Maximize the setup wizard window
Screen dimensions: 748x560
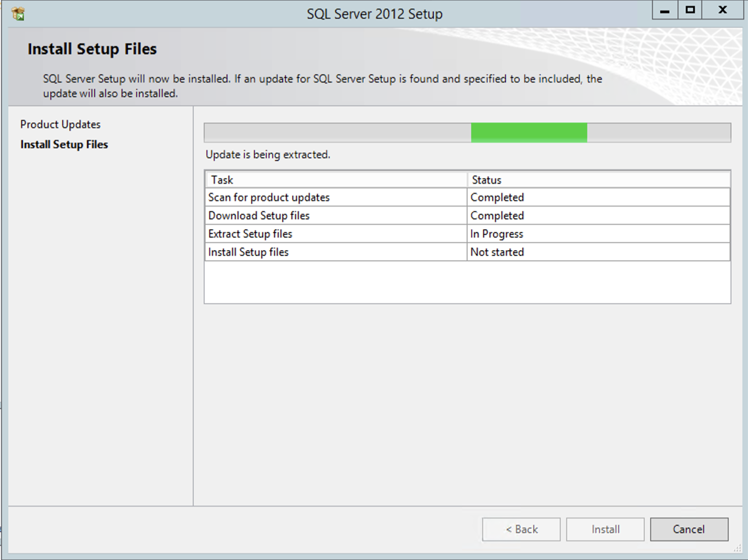689,10
